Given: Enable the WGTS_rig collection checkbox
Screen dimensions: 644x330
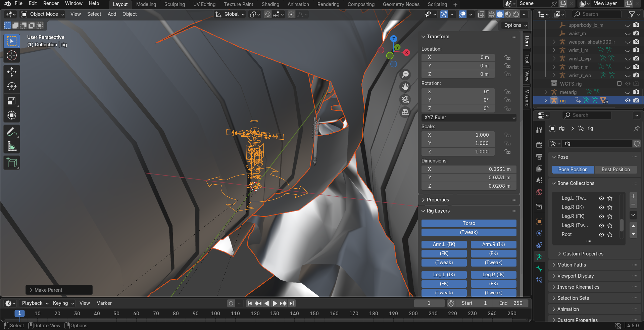Looking at the screenshot, I should 619,84.
